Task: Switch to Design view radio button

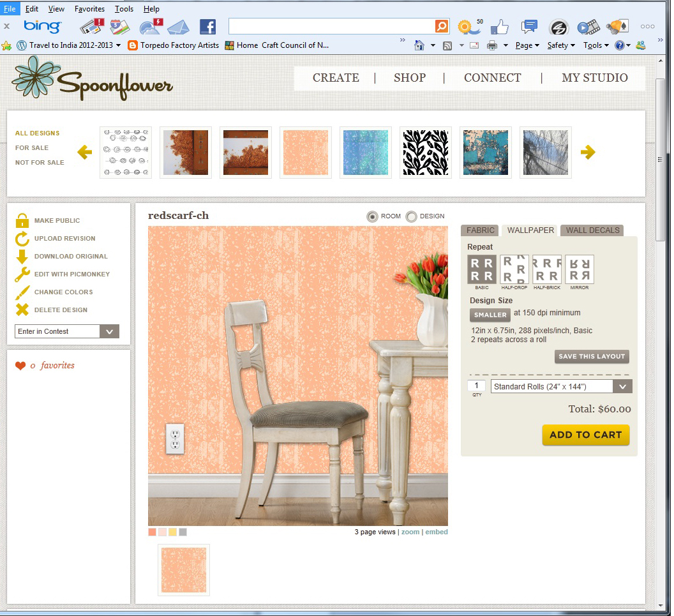Action: click(x=412, y=216)
